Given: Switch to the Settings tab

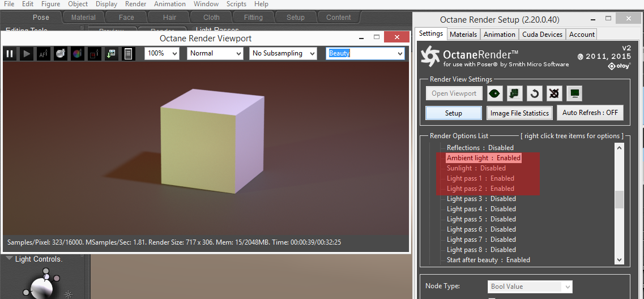Looking at the screenshot, I should click(431, 33).
